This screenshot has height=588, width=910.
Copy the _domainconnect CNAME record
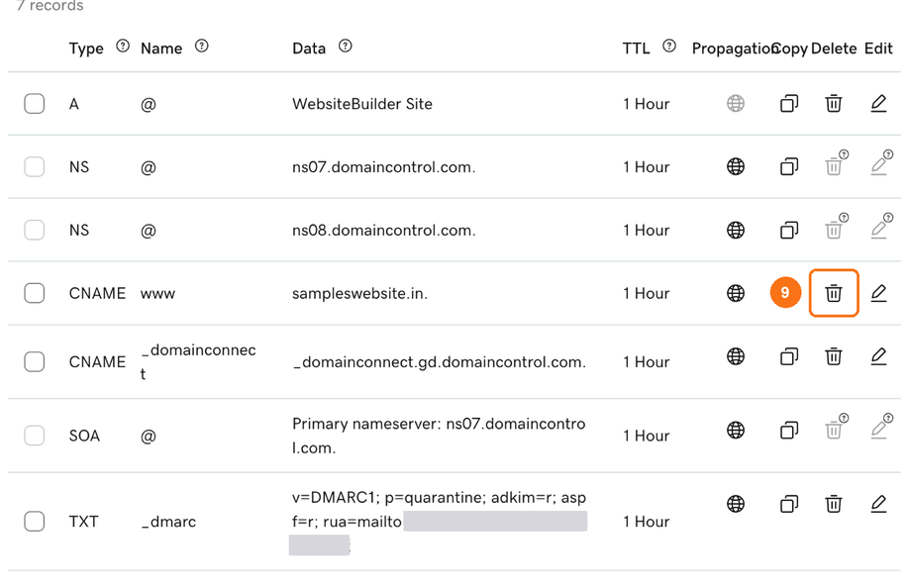[789, 355]
